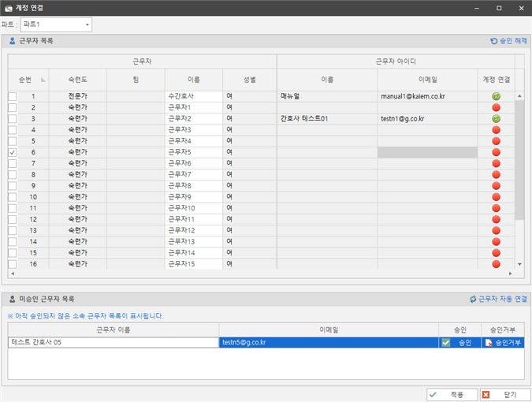The width and height of the screenshot is (532, 402).
Task: Sort by the 순번 column header
Action: (28, 80)
